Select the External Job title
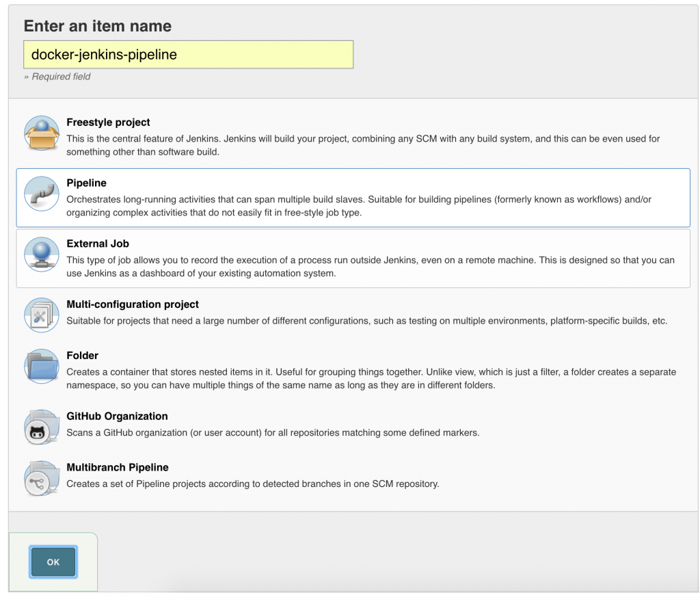This screenshot has height=593, width=700. (98, 243)
